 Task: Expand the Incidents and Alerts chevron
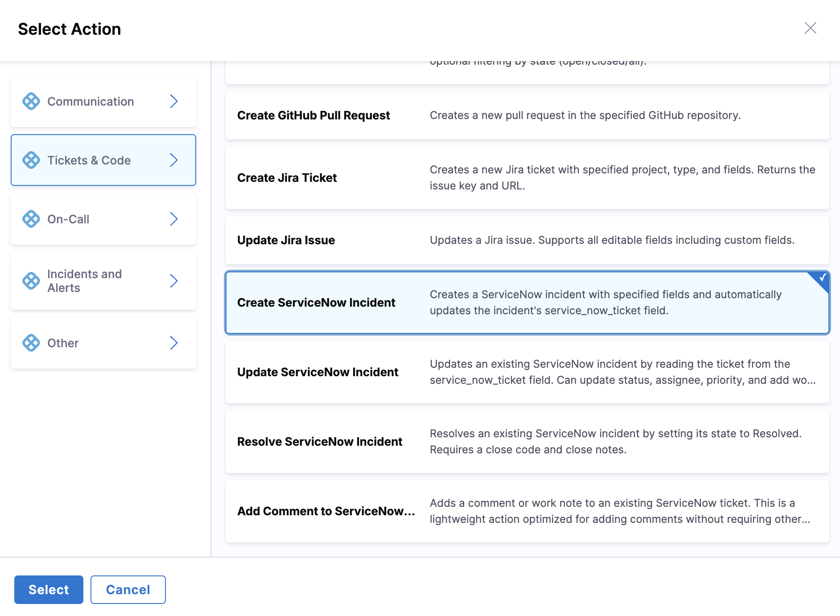(174, 281)
